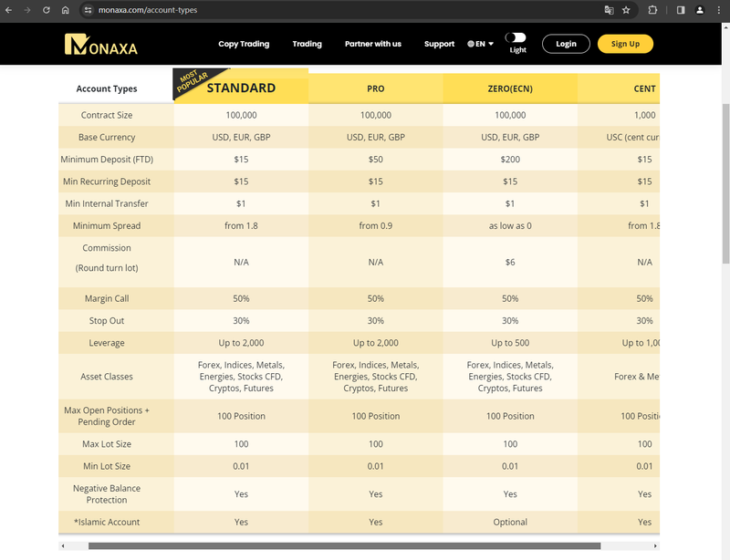Click the "from 0.9" spread cell
The width and height of the screenshot is (730, 560).
[x=376, y=226]
